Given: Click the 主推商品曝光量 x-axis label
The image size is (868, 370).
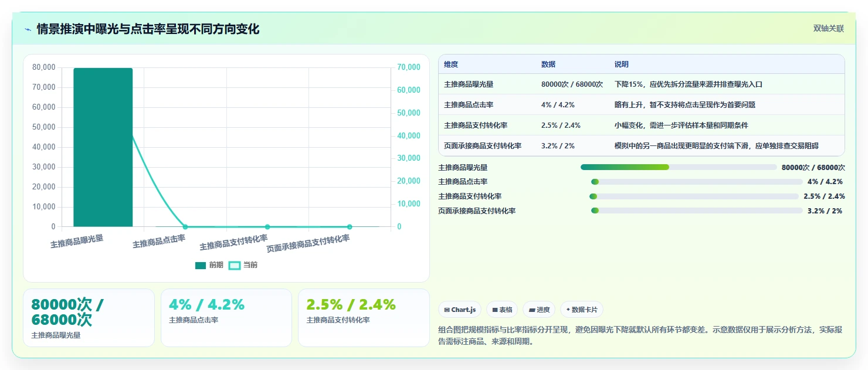Looking at the screenshot, I should [x=77, y=241].
